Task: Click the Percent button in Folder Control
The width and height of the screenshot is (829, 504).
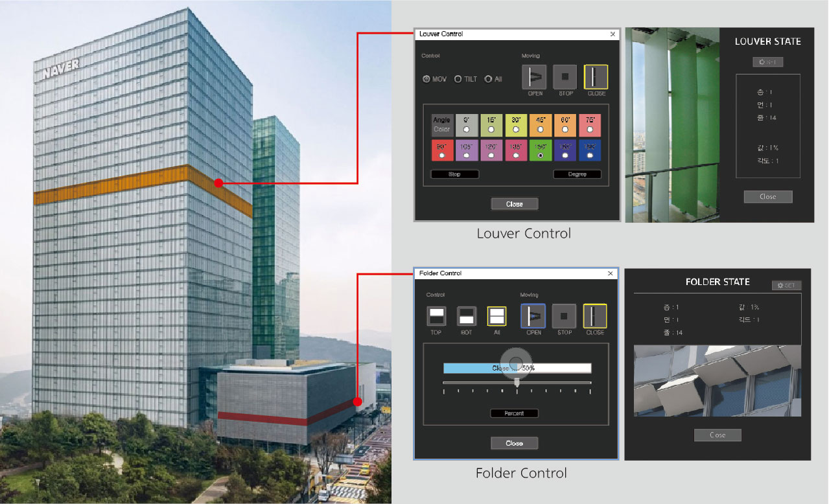Action: pos(514,413)
